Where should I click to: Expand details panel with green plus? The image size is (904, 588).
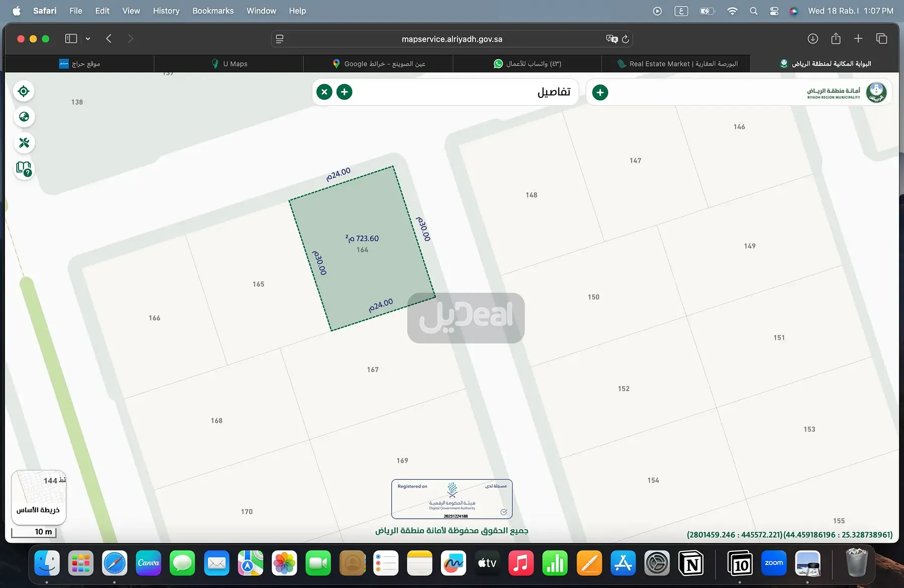[x=344, y=92]
